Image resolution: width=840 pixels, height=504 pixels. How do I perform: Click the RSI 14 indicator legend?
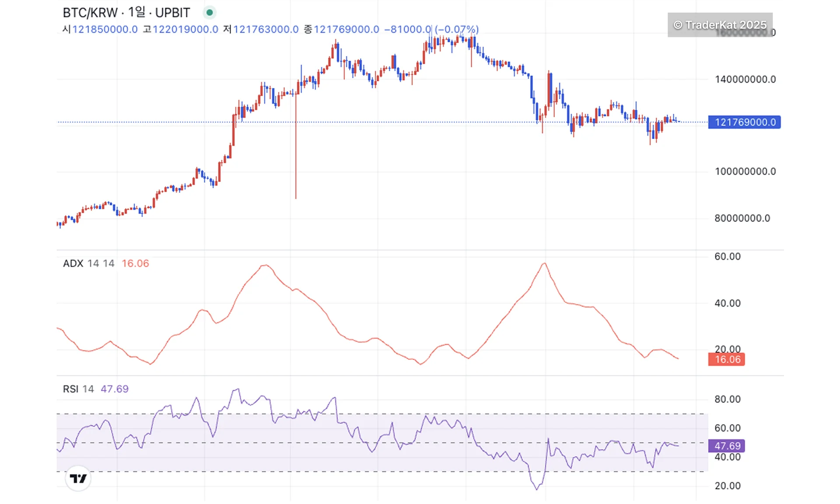click(78, 389)
